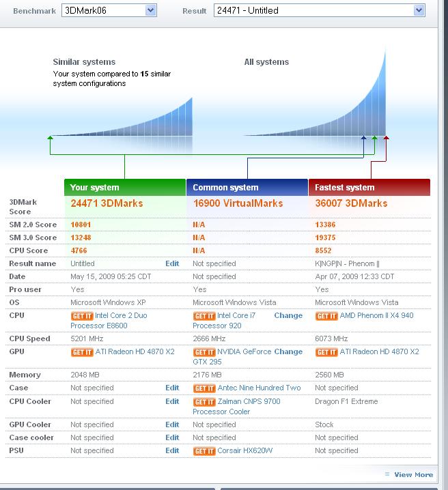Select the Common system column header
This screenshot has width=448, height=490.
click(247, 187)
